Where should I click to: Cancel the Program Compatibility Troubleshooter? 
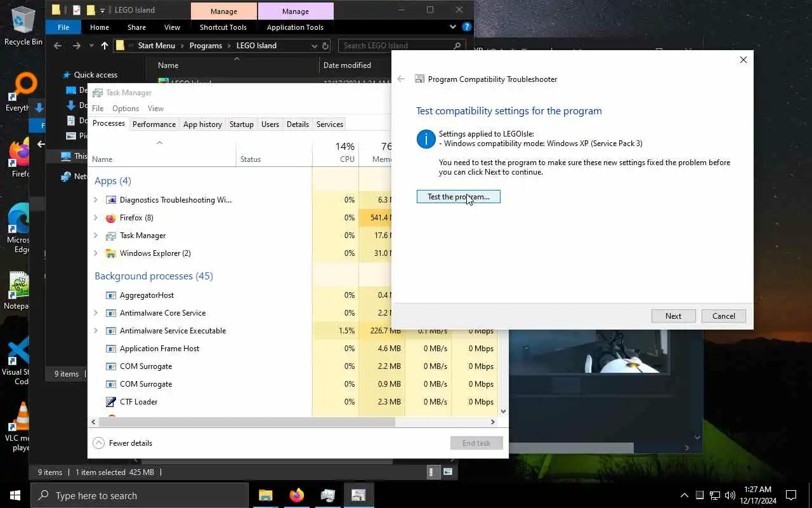[x=724, y=316]
